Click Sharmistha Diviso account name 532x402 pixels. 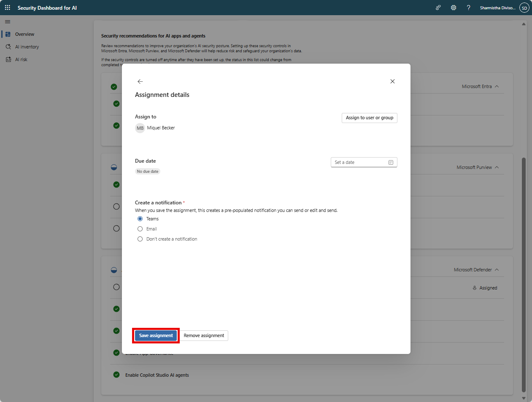[x=498, y=8]
